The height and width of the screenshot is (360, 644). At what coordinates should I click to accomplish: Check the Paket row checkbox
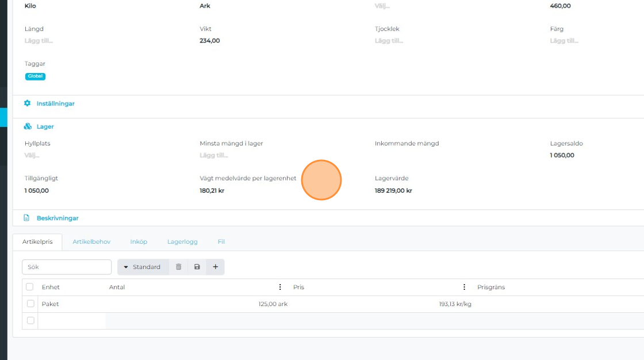pos(30,304)
